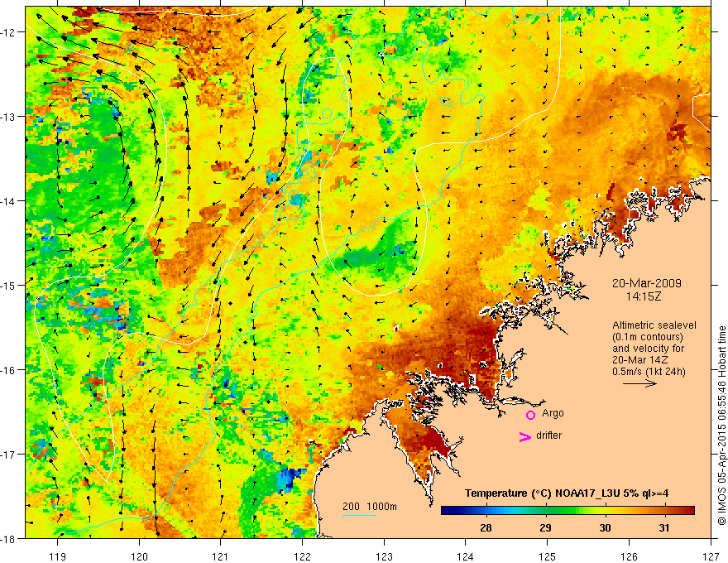Click latitude axis label -14

tap(9, 201)
